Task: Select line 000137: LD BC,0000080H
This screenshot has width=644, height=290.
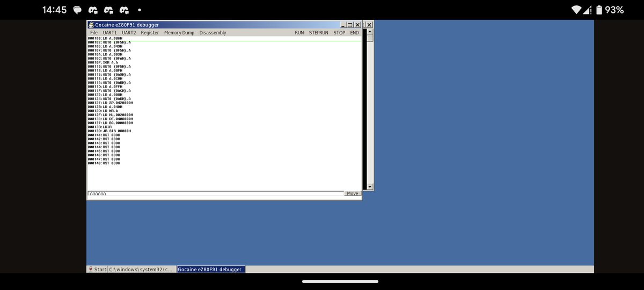Action: click(x=111, y=123)
